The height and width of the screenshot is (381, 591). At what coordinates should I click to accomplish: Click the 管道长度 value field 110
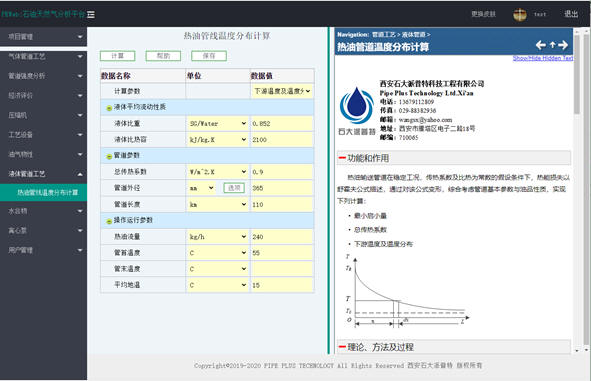[282, 205]
